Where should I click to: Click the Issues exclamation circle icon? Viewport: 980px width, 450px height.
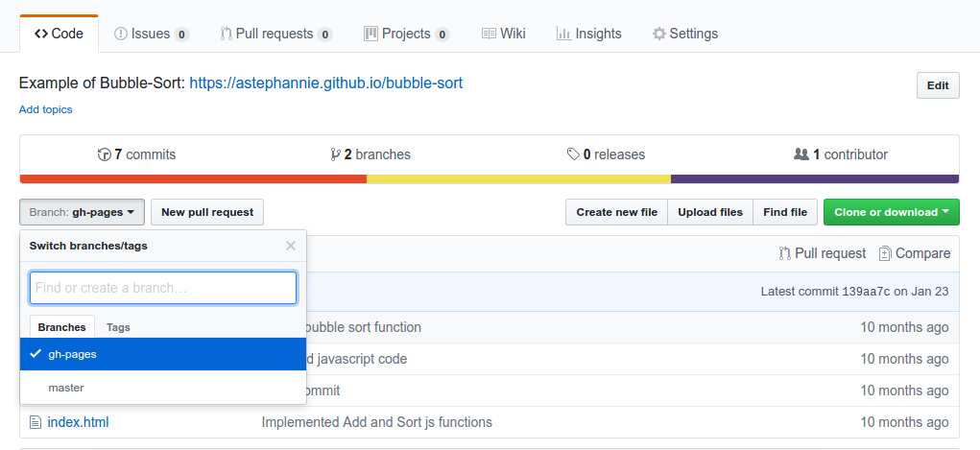pos(121,34)
